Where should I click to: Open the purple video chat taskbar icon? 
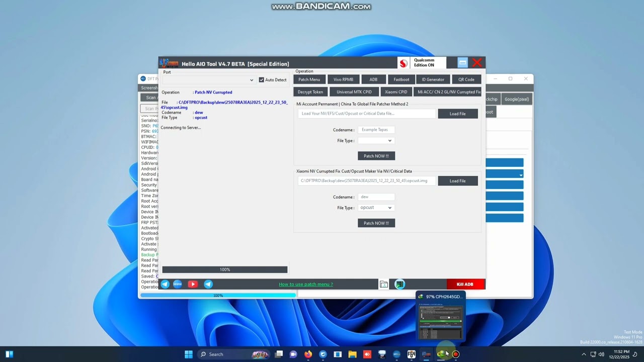(293, 354)
